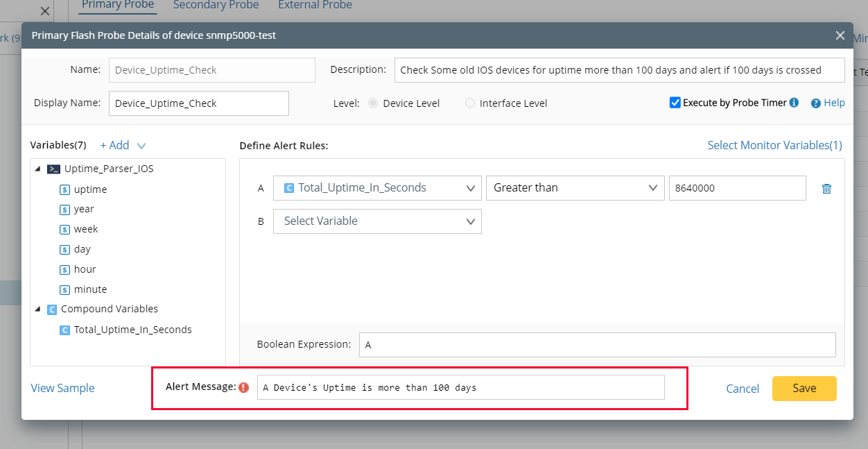Click Select Monitor Variables link
Screen dimensions: 868x449
(x=774, y=145)
